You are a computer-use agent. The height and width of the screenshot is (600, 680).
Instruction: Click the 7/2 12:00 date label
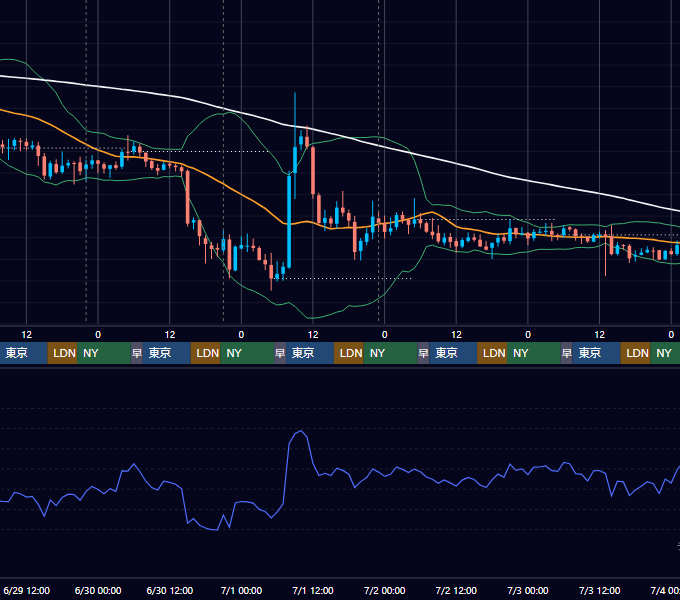(456, 590)
